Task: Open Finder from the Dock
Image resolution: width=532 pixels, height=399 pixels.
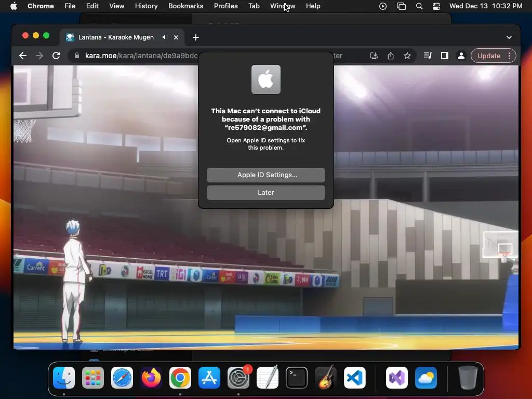Action: click(64, 378)
